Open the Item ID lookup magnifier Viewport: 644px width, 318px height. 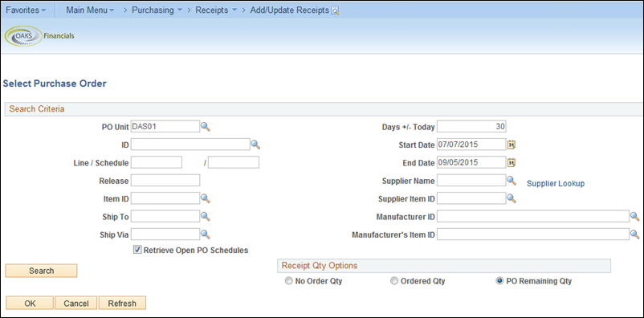(206, 199)
